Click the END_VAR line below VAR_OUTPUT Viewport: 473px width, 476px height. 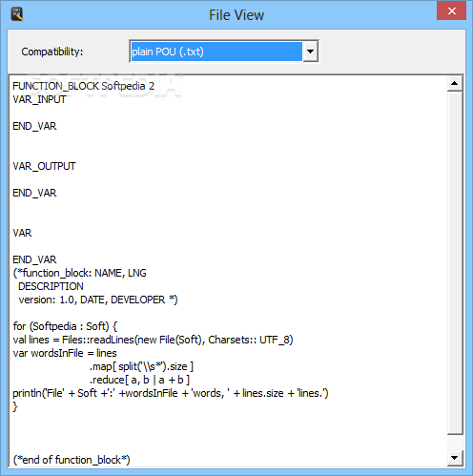coord(34,193)
